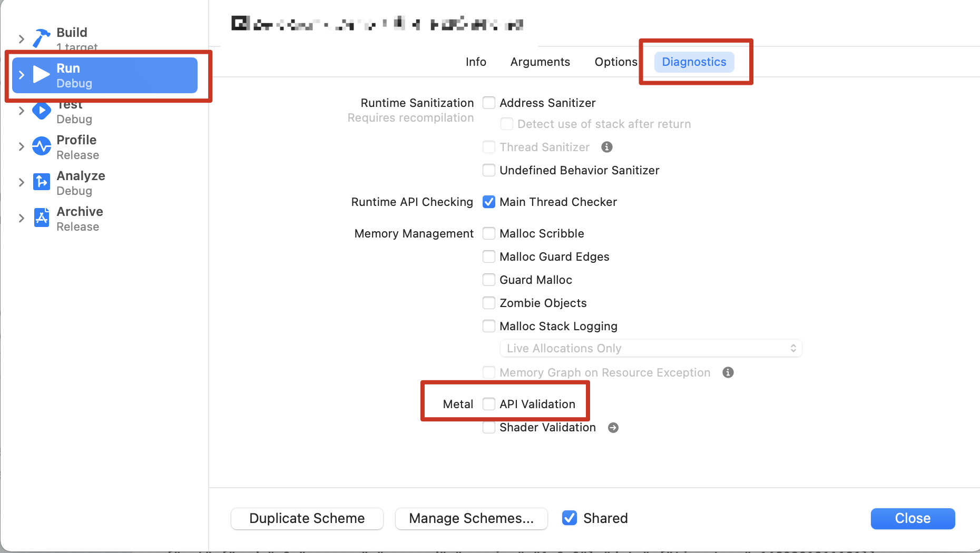Open Live Allocations Only dropdown

[x=651, y=348]
